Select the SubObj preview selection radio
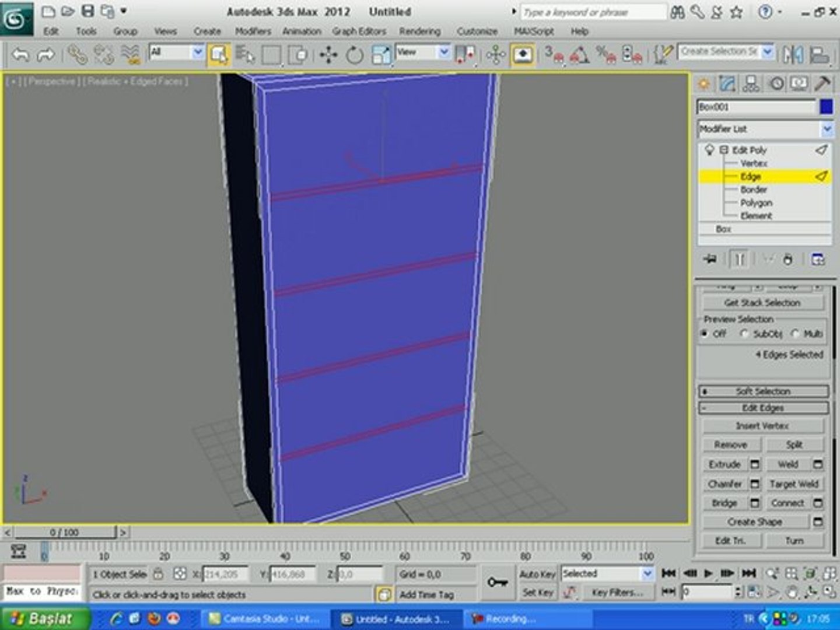The width and height of the screenshot is (840, 630). [x=744, y=334]
